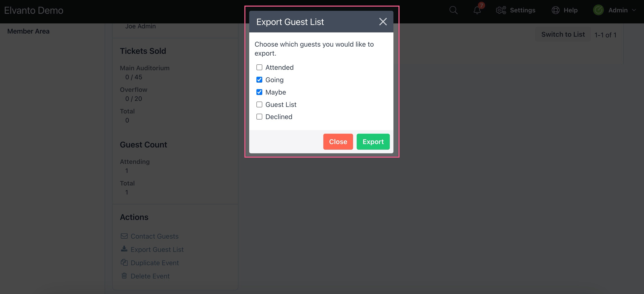Click the Attending label
Image resolution: width=644 pixels, height=294 pixels.
135,162
